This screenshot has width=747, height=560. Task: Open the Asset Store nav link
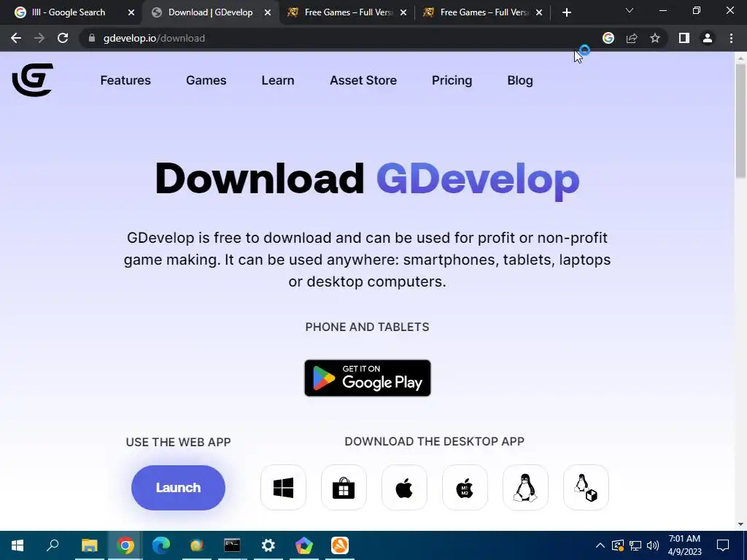tap(363, 80)
